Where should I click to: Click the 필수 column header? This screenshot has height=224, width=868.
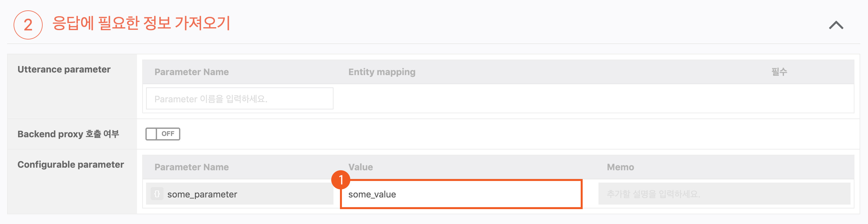tap(779, 72)
